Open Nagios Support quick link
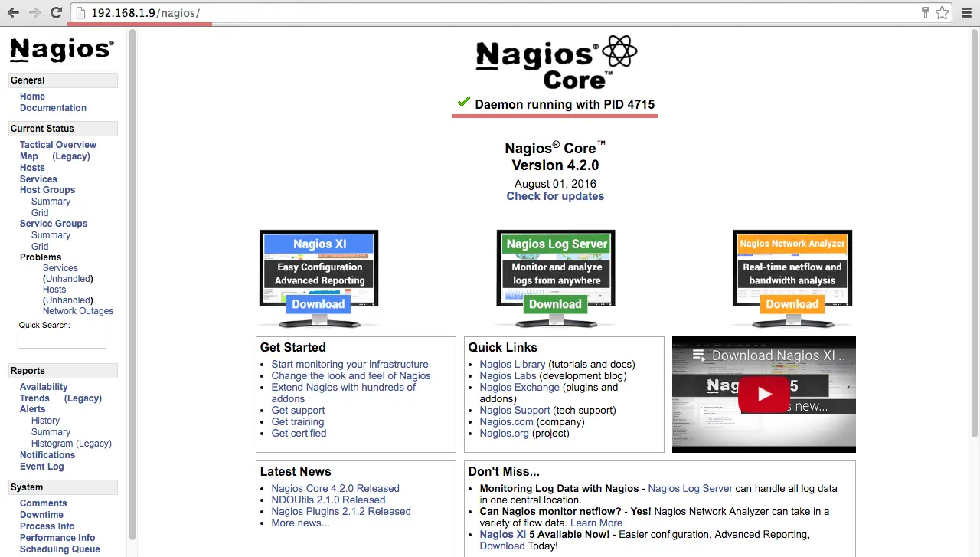The image size is (980, 557). (514, 411)
